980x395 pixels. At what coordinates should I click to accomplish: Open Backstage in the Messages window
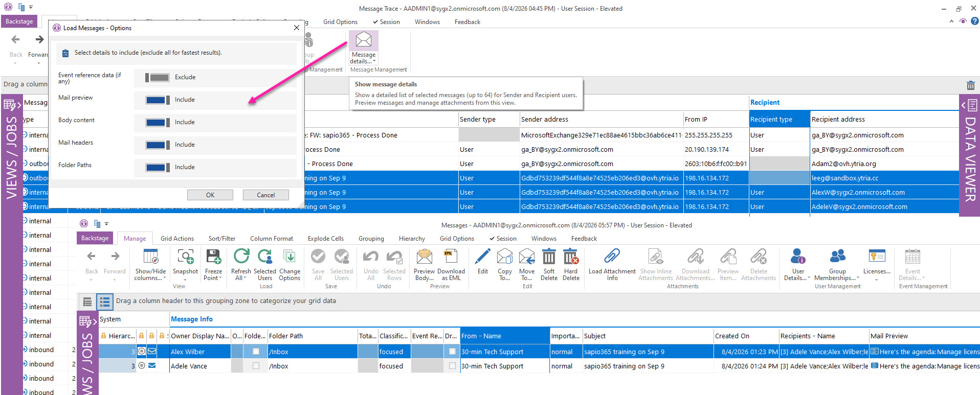click(x=95, y=238)
